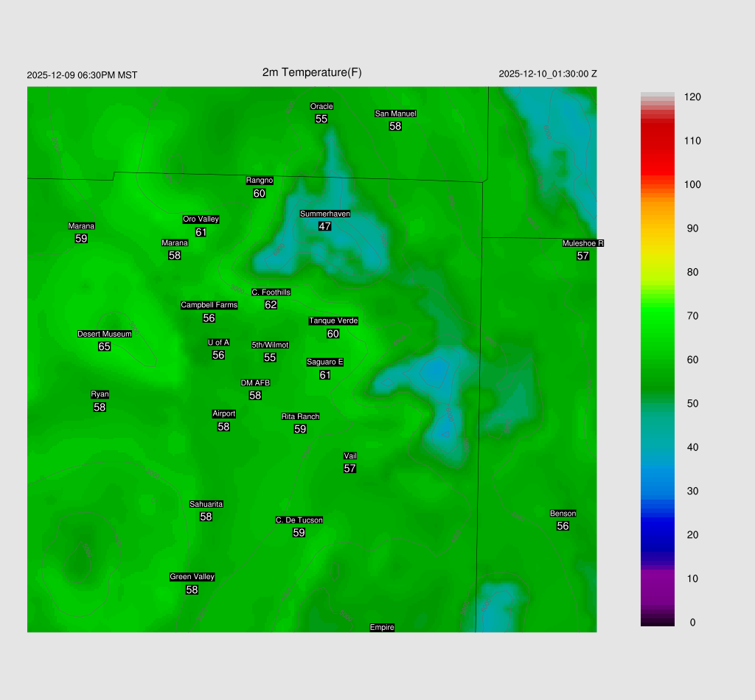Select the Desert Museum station label

click(x=105, y=334)
